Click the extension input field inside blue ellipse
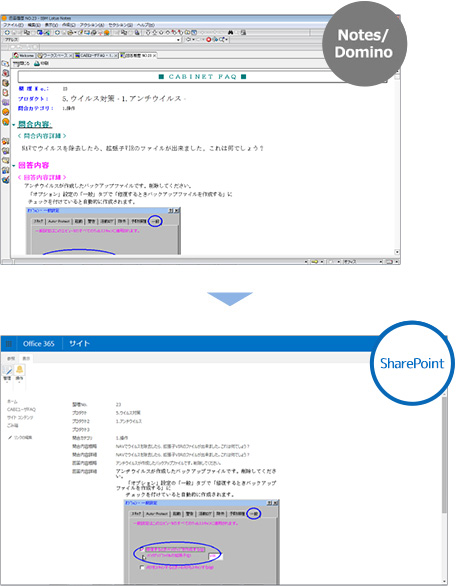This screenshot has height=586, width=456. coord(215,556)
